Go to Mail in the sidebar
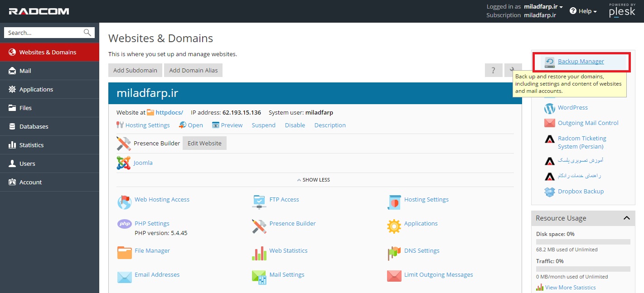The height and width of the screenshot is (293, 644). tap(25, 71)
